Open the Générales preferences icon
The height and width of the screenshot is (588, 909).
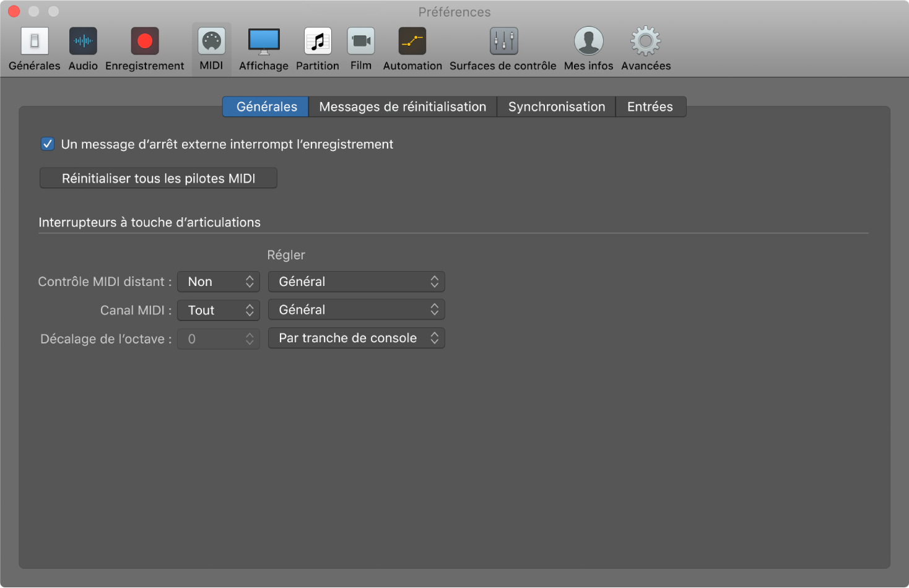pos(35,42)
